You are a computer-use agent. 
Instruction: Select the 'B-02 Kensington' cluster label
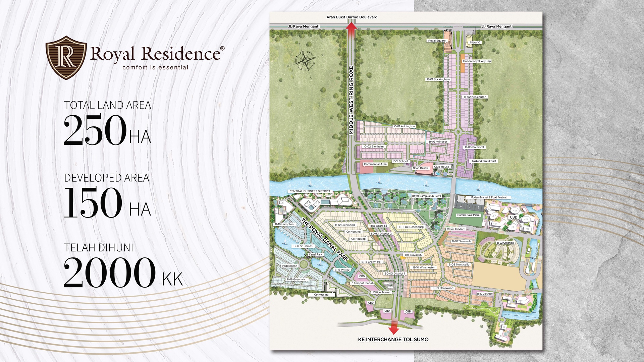(x=475, y=97)
